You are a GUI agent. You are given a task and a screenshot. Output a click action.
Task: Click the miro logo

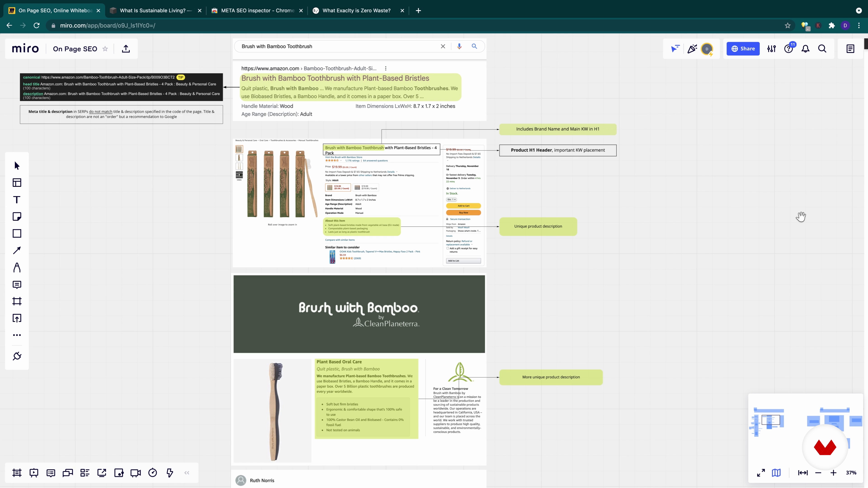25,49
